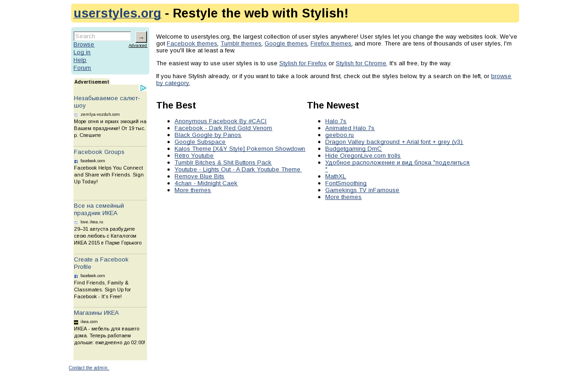Click the userstyles.org header link
Screen dimensions: 588x375
pyautogui.click(x=117, y=13)
